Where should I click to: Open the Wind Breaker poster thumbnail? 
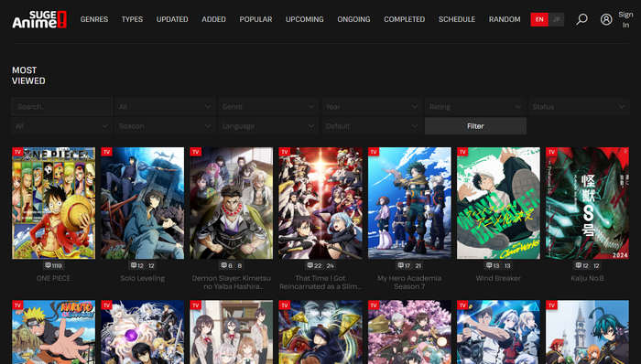[498, 203]
